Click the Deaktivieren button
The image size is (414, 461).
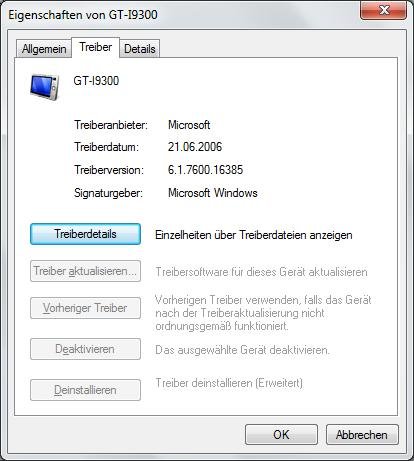pos(85,349)
